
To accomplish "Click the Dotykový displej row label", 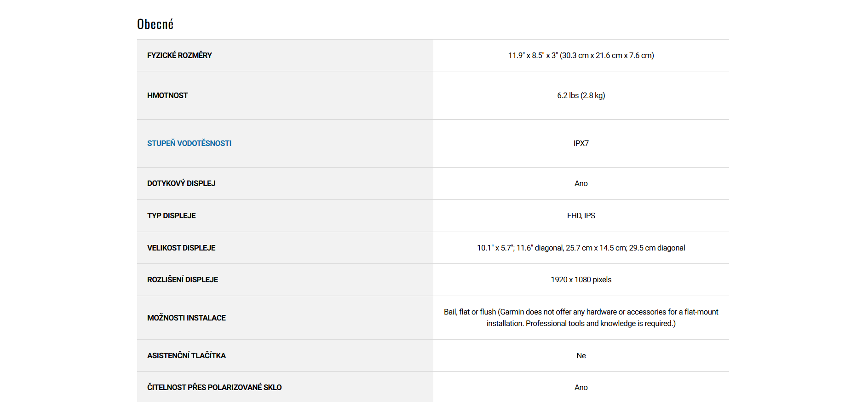I will click(x=181, y=183).
